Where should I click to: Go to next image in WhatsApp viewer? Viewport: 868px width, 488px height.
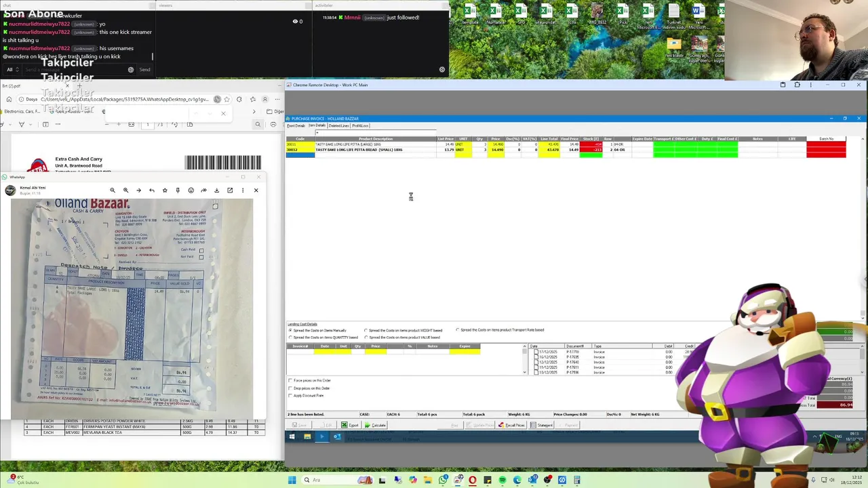(x=138, y=190)
